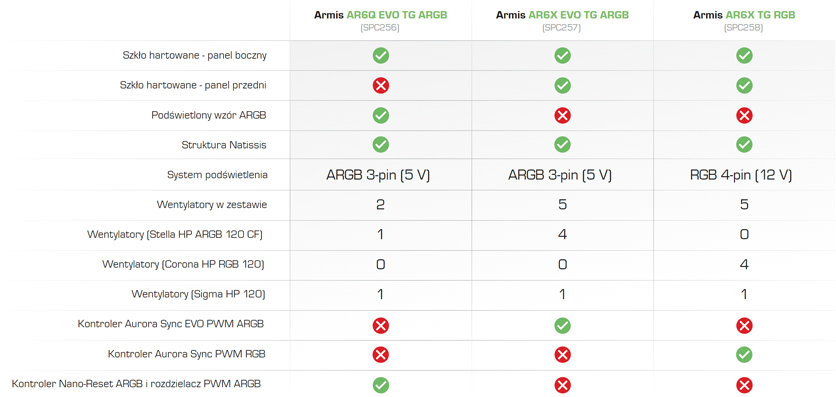Viewport: 836px width, 397px height.
Task: Click the AR6X TG RGB red cross for Podświetlony wzór ARGB
Action: 744,115
